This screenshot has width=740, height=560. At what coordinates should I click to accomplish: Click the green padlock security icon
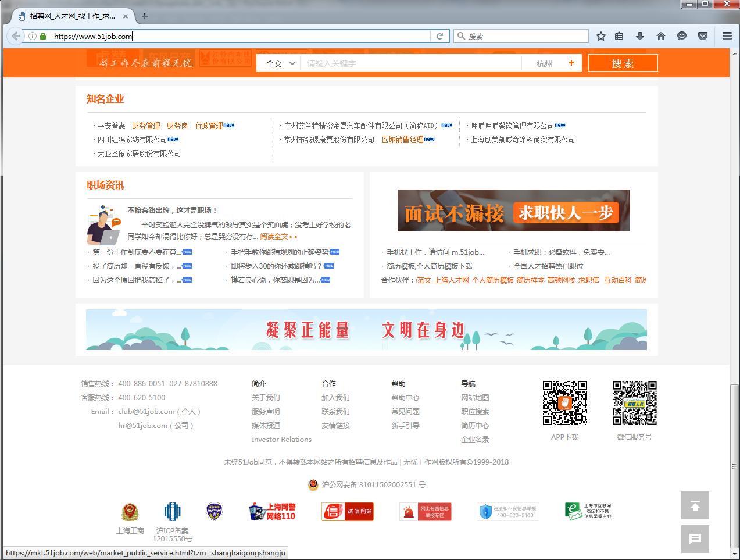click(x=43, y=36)
